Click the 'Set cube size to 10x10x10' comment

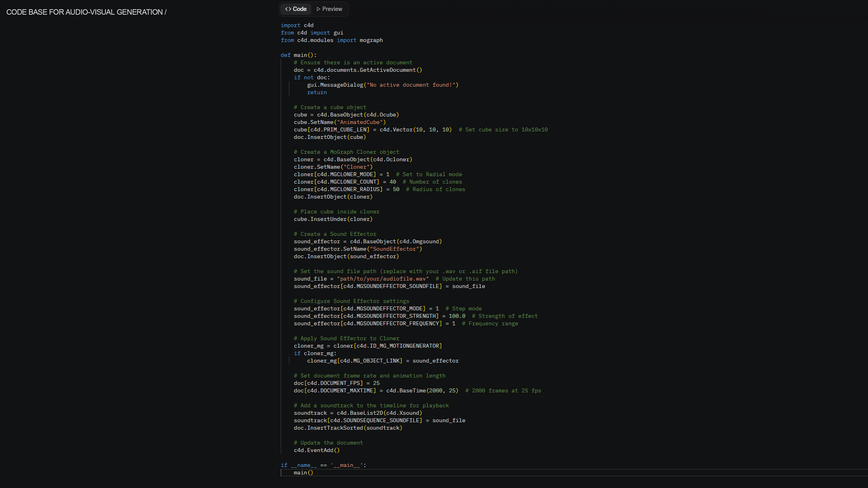503,130
